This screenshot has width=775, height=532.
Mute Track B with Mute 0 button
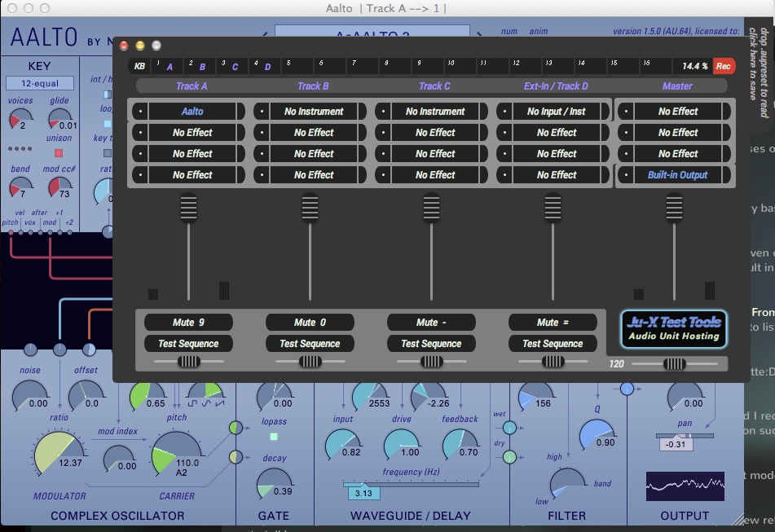pyautogui.click(x=310, y=322)
